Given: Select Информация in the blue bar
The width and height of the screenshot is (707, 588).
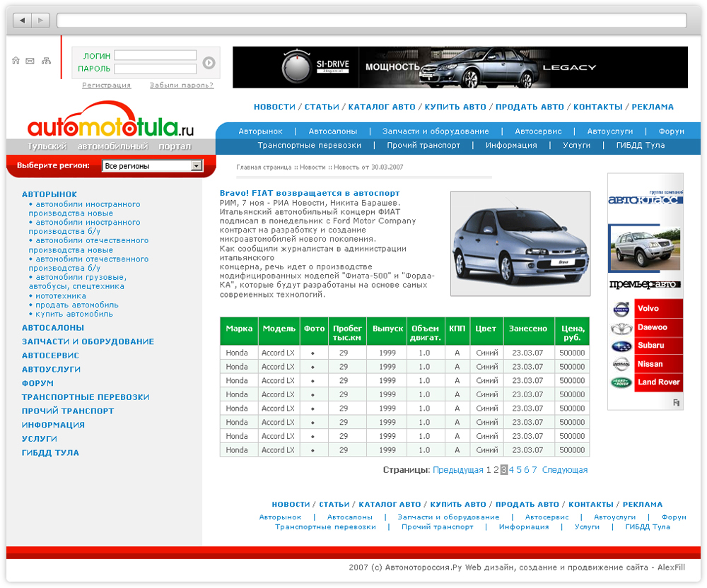Looking at the screenshot, I should point(511,145).
